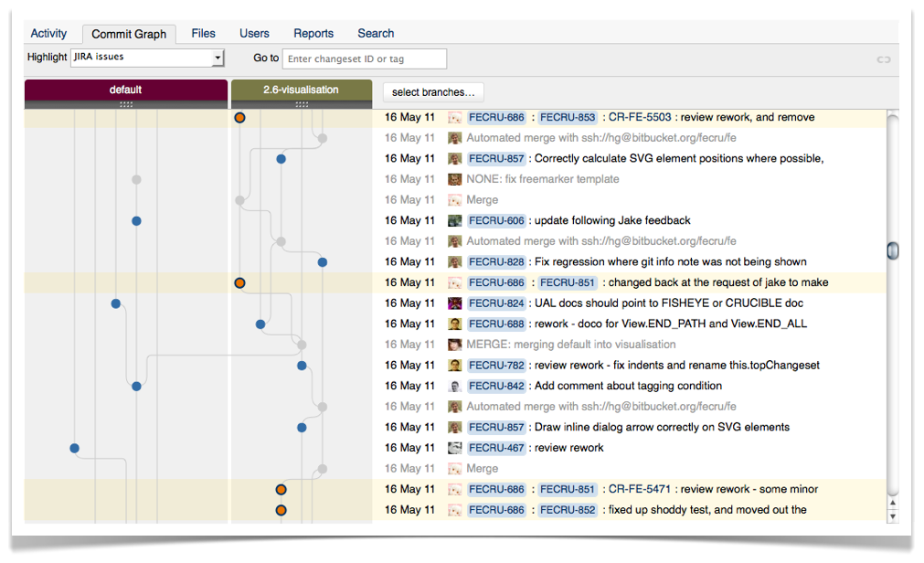The height and width of the screenshot is (563, 924).
Task: Click the 'Enter changeset ID or tag' field
Action: point(364,58)
